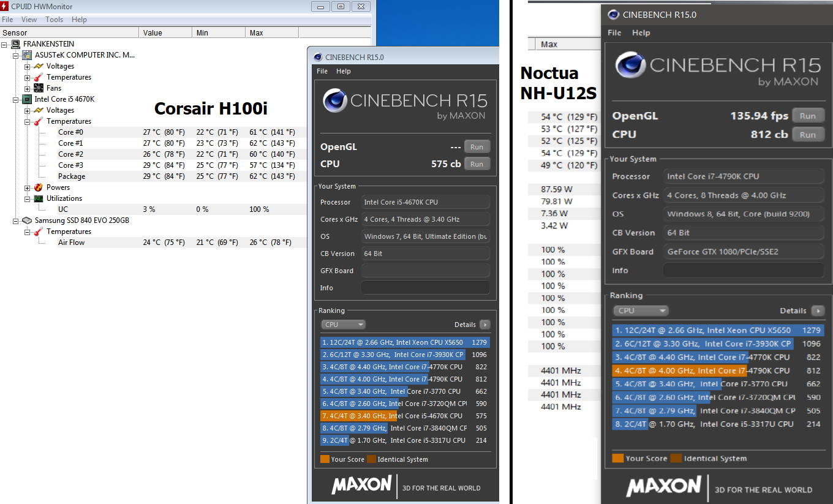The height and width of the screenshot is (504, 833).
Task: Run OpenGL test in left Cinebench
Action: (x=477, y=147)
